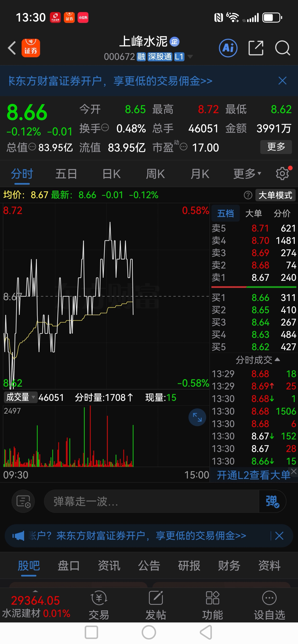Tap the 企 enterprise badge icon

(174, 41)
